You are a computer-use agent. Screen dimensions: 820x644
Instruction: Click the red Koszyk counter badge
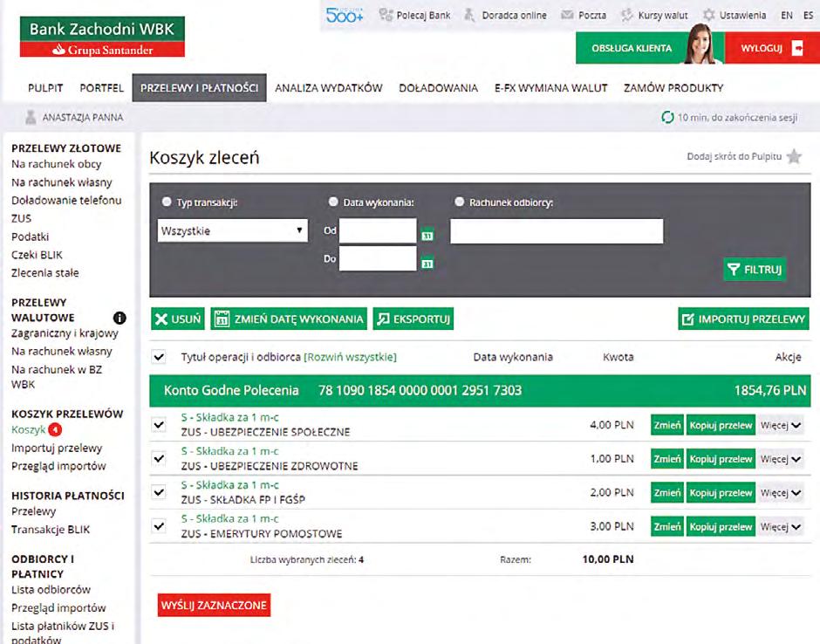pos(55,429)
